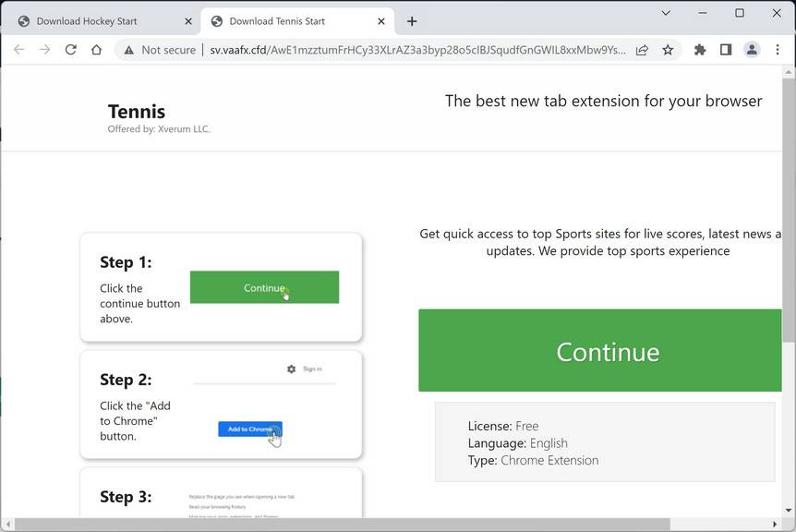This screenshot has width=796, height=532.
Task: Open the Extensions puzzle icon
Action: pos(700,50)
